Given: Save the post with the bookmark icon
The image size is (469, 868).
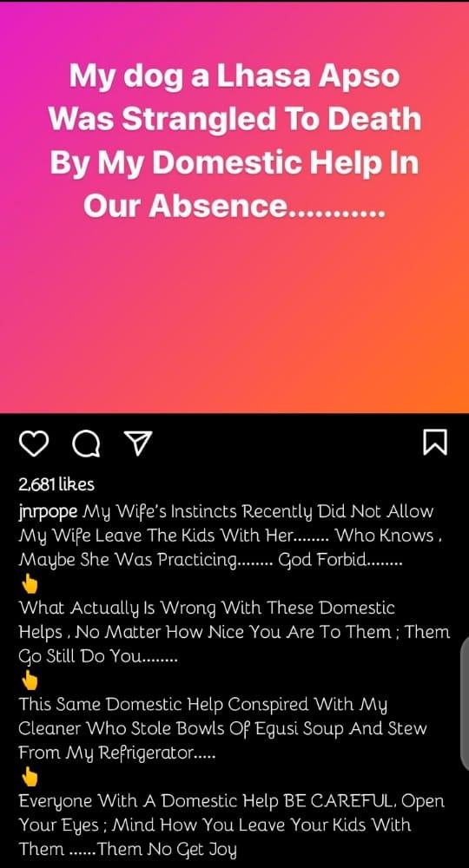Looking at the screenshot, I should click(435, 443).
